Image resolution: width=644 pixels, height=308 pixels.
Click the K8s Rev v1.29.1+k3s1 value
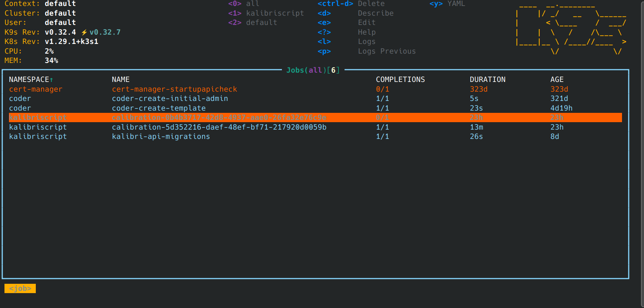[x=72, y=42]
